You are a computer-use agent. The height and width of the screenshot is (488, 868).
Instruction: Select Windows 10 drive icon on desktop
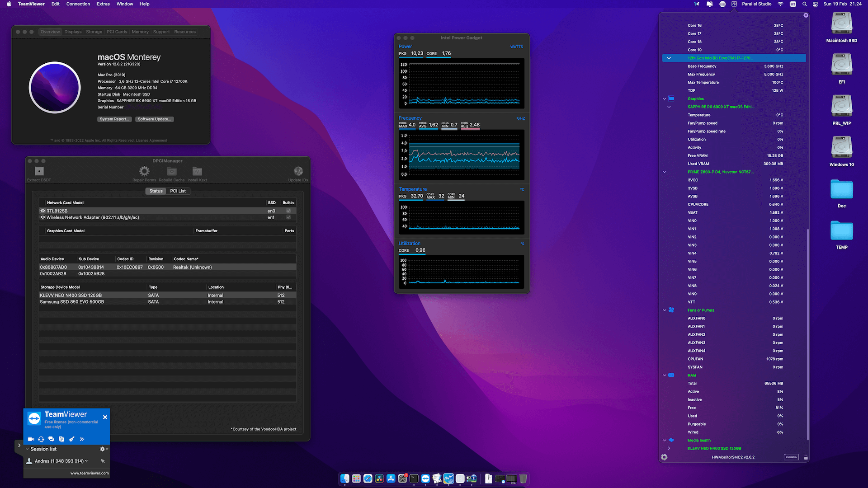[x=842, y=147]
